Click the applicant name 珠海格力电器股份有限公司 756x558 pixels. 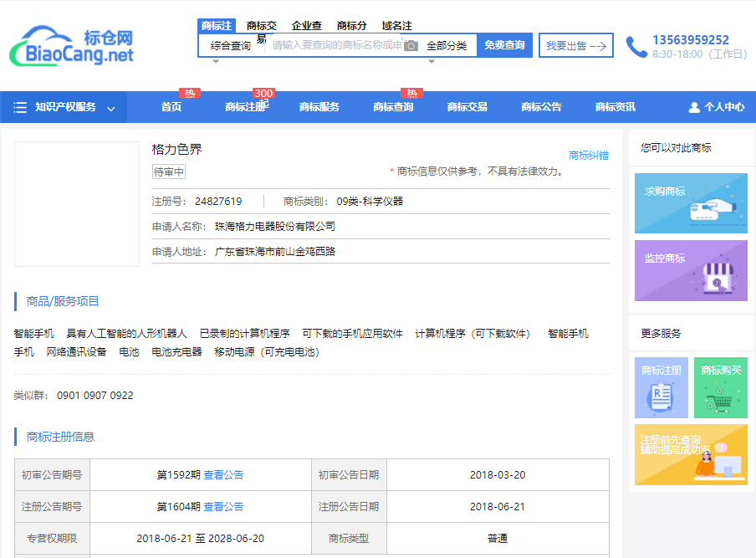[x=275, y=227]
